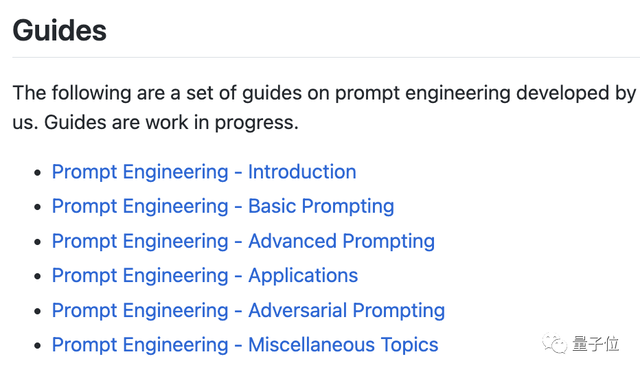Open the Prompt Engineering - Basic Prompting link

point(223,206)
